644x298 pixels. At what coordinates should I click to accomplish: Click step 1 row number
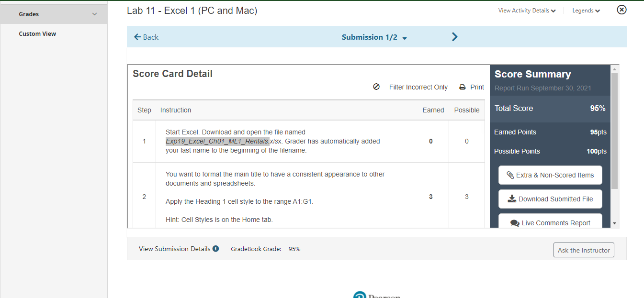coord(144,141)
